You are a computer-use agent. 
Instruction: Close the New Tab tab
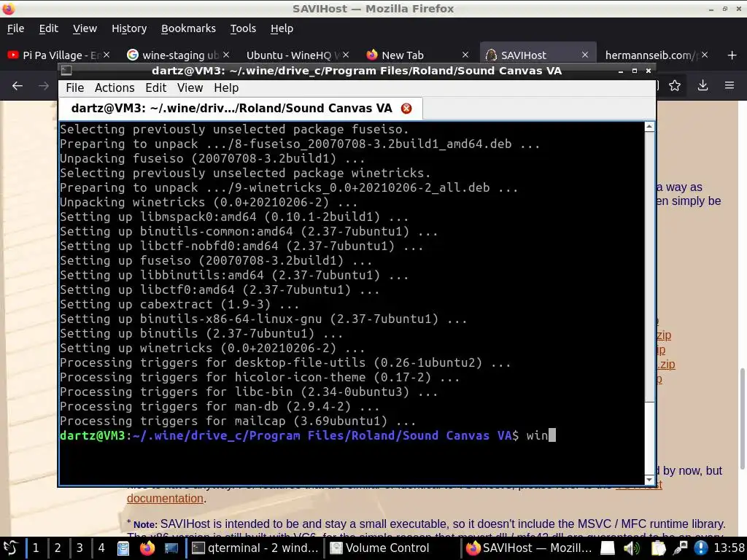(465, 55)
